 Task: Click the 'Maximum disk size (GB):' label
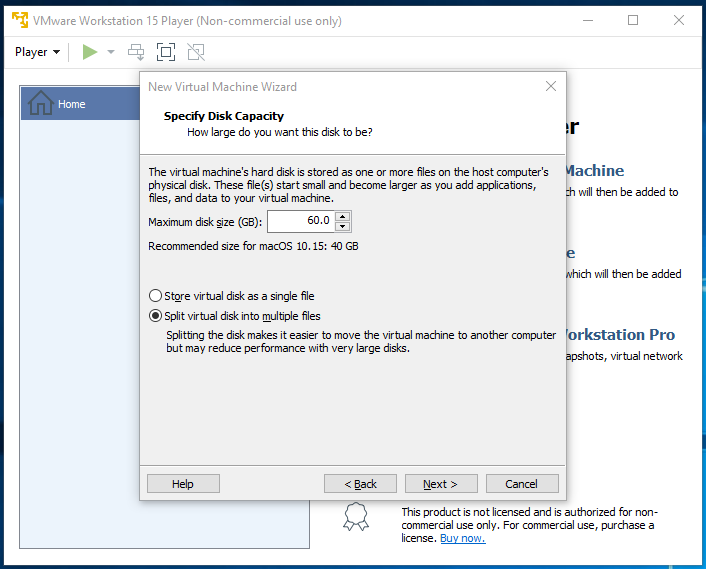205,222
